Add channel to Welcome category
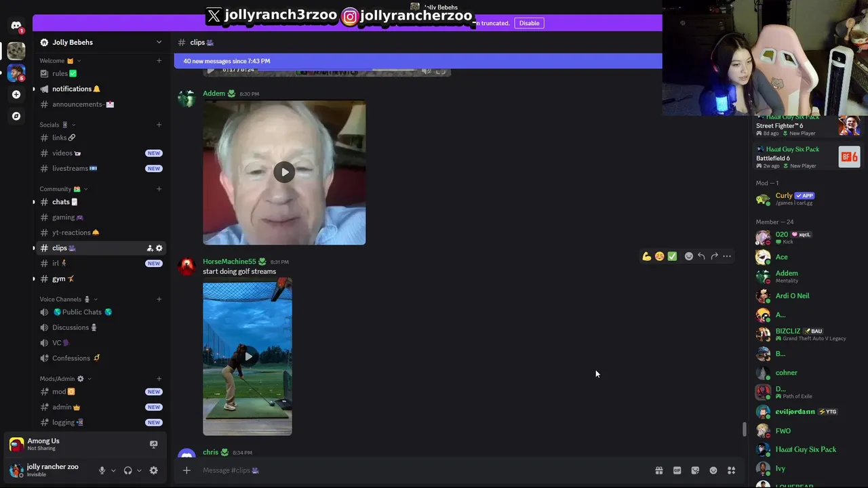The width and height of the screenshot is (868, 488). point(159,61)
